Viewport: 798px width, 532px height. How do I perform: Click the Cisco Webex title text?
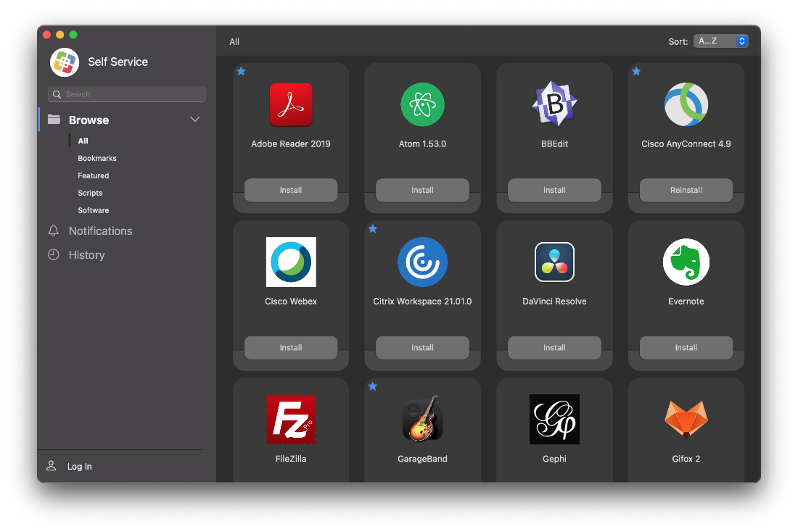pyautogui.click(x=291, y=301)
